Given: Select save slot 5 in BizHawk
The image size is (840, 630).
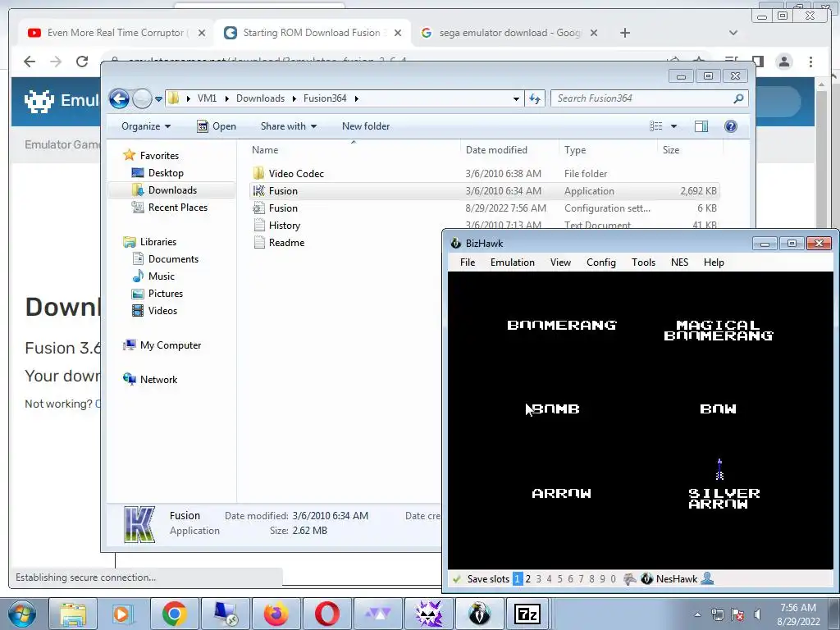Looking at the screenshot, I should tap(559, 579).
